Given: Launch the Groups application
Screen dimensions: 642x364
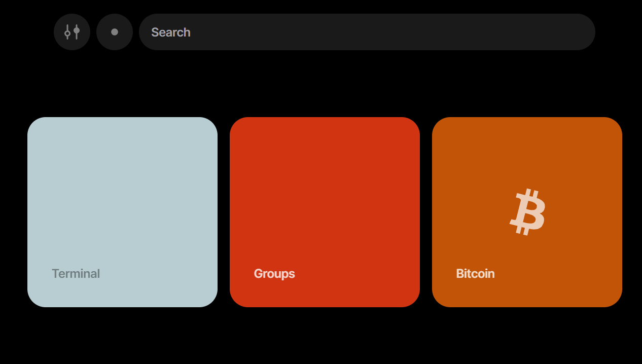Looking at the screenshot, I should 325,211.
